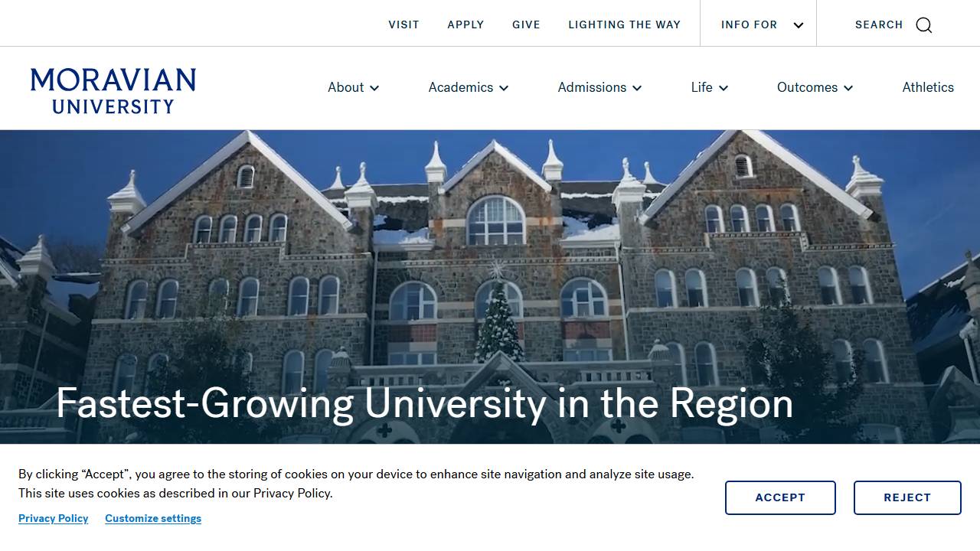Reject cookies with the Reject button
980x551 pixels.
click(x=907, y=497)
